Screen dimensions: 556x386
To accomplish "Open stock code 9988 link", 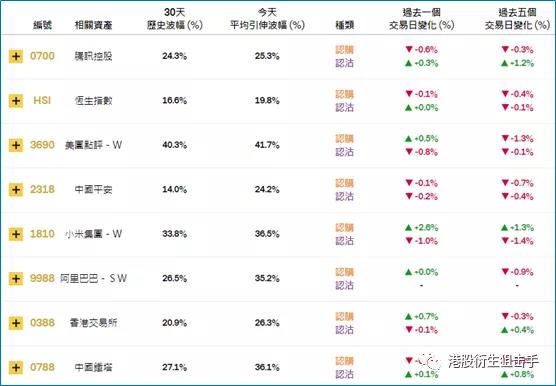I will coord(42,278).
